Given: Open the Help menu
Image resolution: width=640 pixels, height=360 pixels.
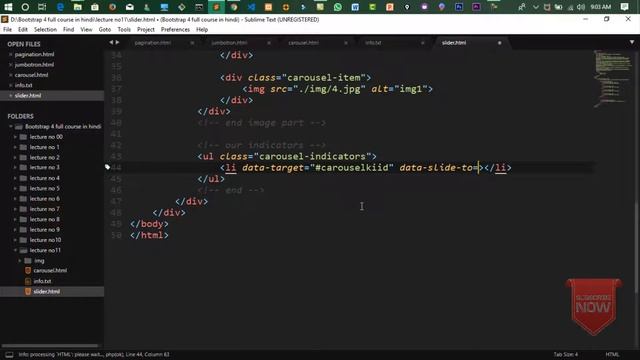Looking at the screenshot, I should [202, 29].
